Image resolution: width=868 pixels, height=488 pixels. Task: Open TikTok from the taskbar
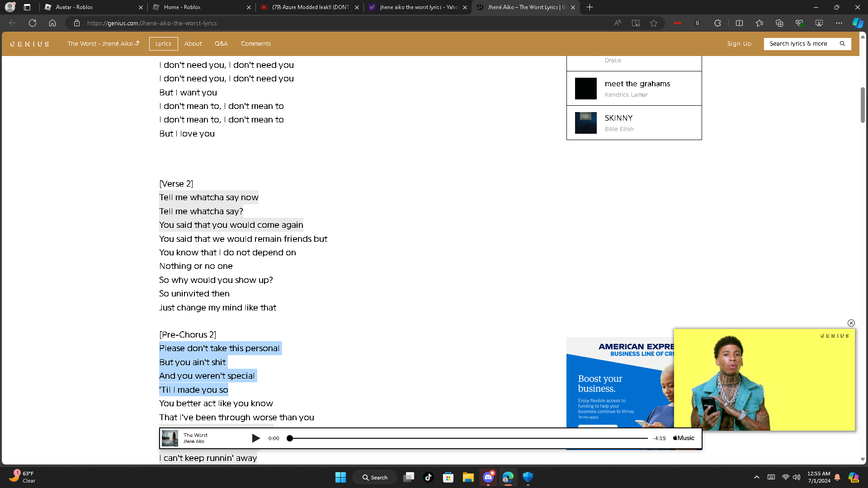coord(429,477)
